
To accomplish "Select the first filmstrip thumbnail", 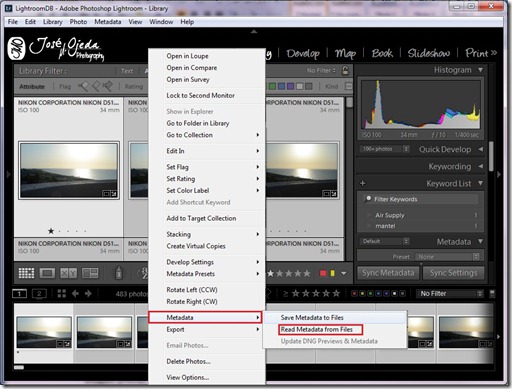I will coord(44,332).
